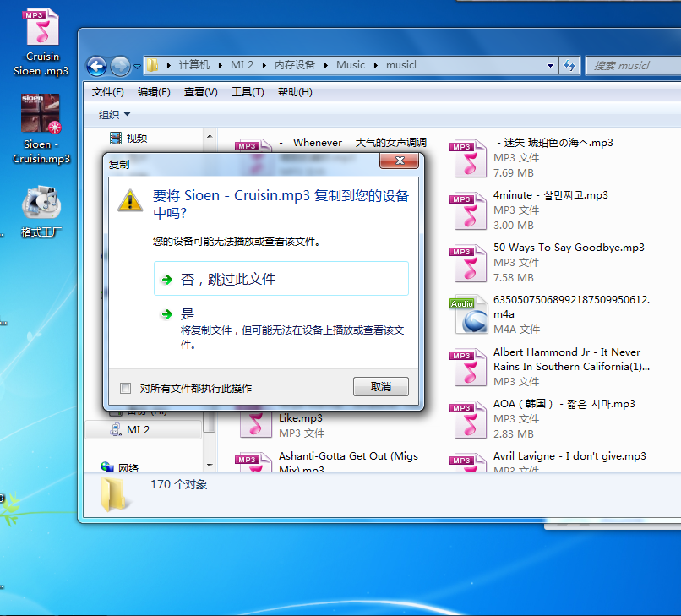This screenshot has height=616, width=681.
Task: Select the 635050750689921875... m4a Audio file icon
Action: pos(469,314)
